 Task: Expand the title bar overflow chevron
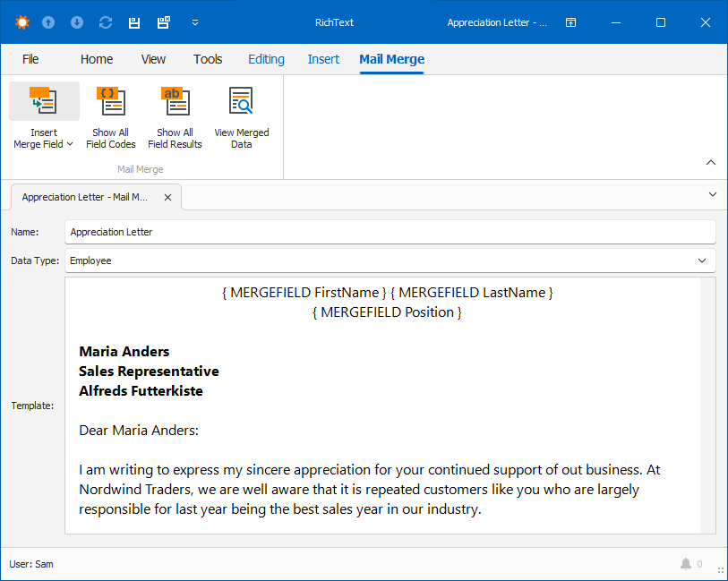tap(195, 22)
